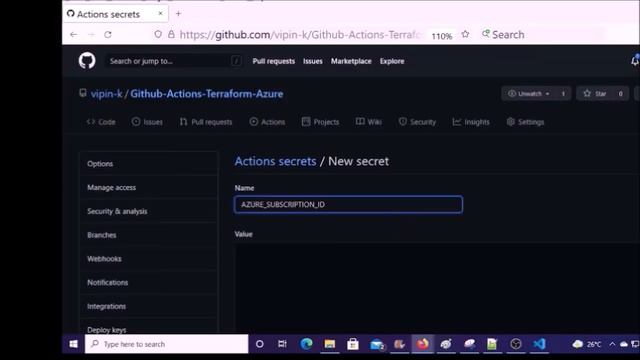Click the Name field with AZURE_SUBSCRIPTION_ID
The height and width of the screenshot is (360, 640).
[349, 204]
